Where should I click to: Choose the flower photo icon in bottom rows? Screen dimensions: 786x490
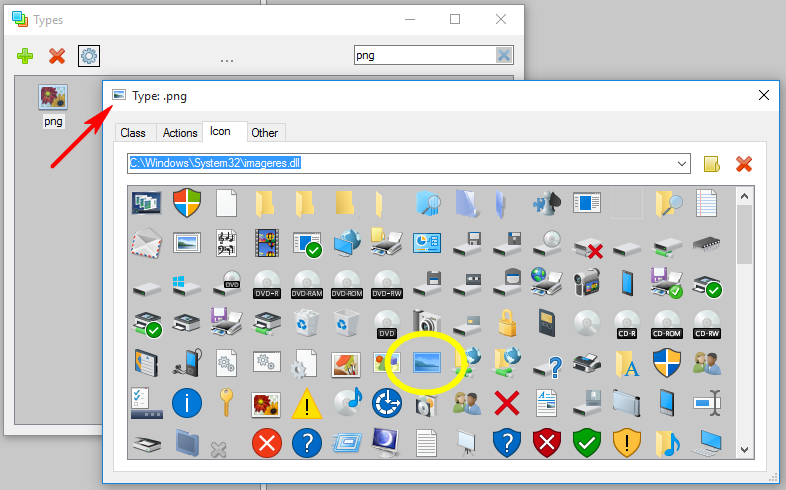pos(267,404)
